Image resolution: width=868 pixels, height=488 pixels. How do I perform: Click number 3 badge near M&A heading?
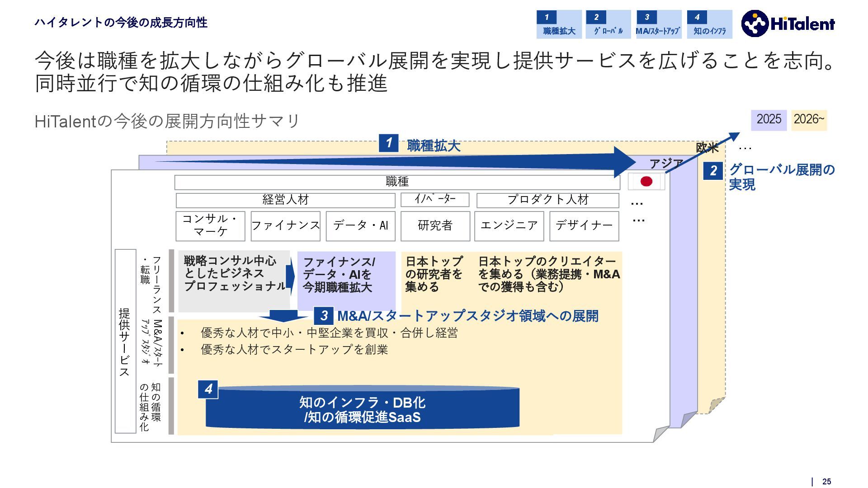[324, 315]
